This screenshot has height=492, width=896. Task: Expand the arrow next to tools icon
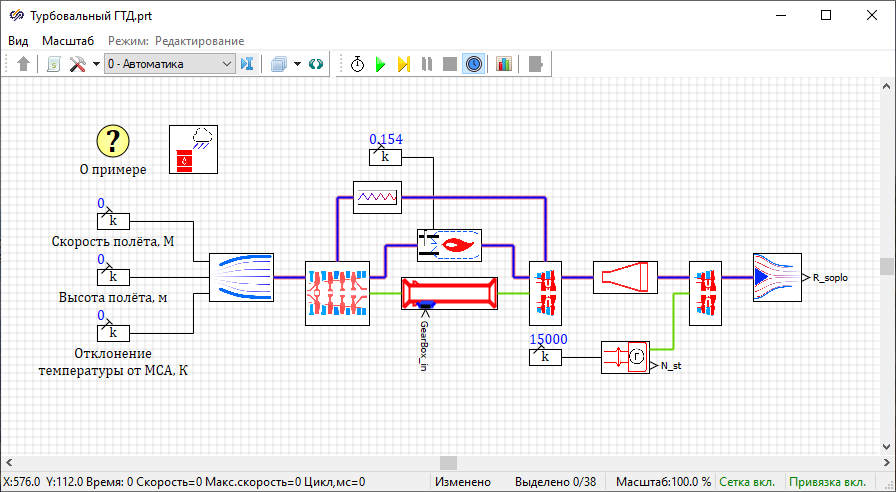coord(96,64)
